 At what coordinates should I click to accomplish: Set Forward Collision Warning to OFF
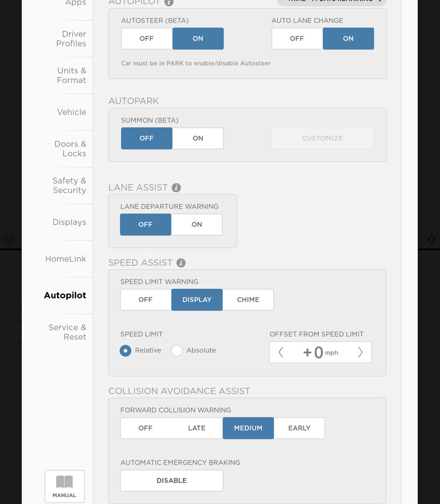tap(146, 428)
